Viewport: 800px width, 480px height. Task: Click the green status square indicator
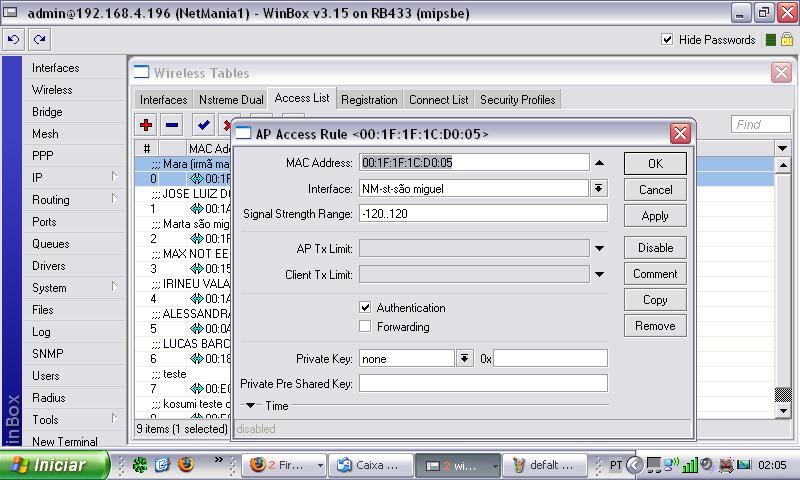(x=771, y=40)
